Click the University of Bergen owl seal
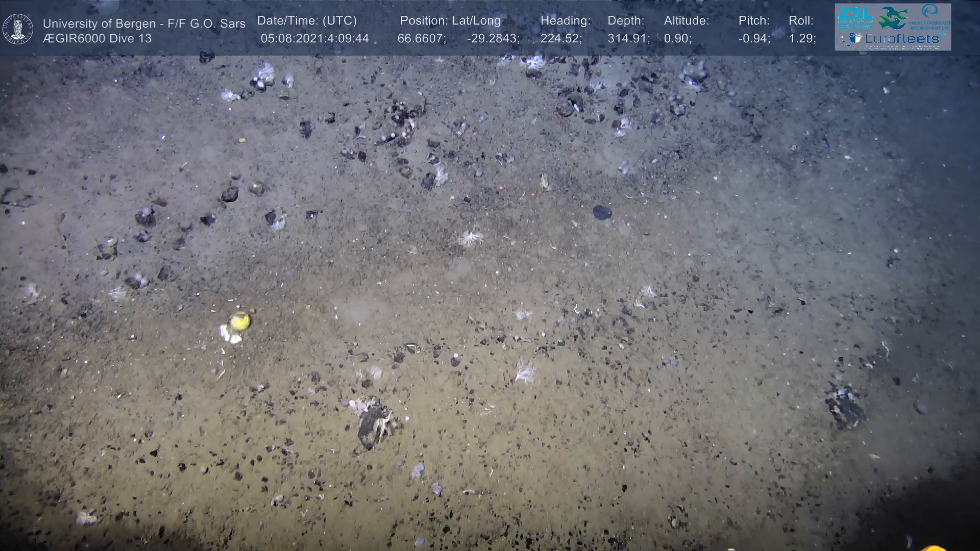This screenshot has height=551, width=980. (x=18, y=29)
